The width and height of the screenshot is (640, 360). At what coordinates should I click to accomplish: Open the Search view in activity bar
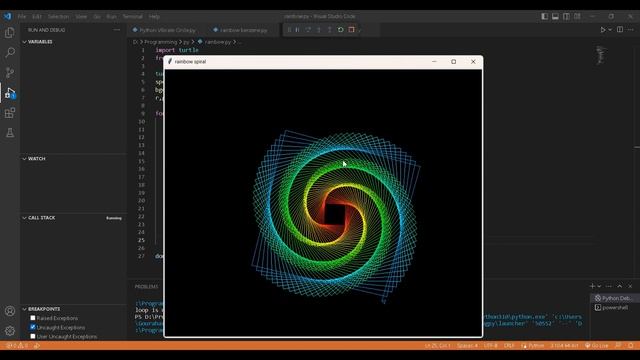click(x=10, y=53)
